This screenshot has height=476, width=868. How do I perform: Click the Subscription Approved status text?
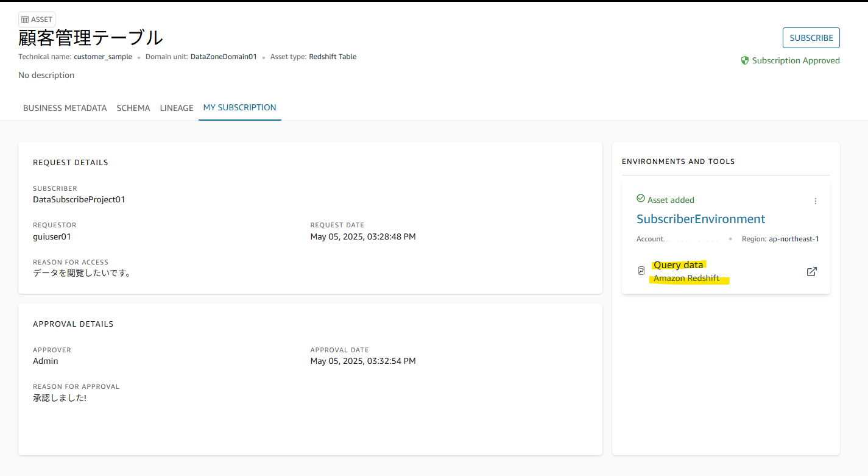coord(796,60)
